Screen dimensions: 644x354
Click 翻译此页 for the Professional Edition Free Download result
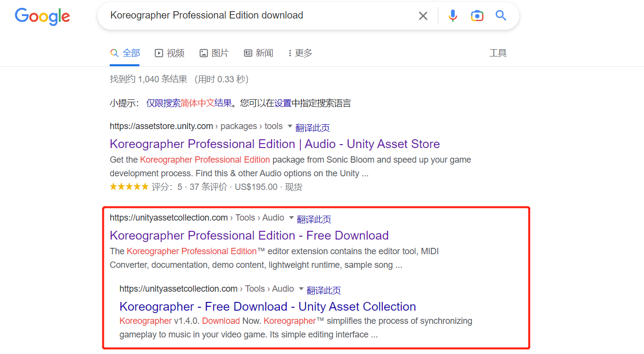(x=314, y=219)
